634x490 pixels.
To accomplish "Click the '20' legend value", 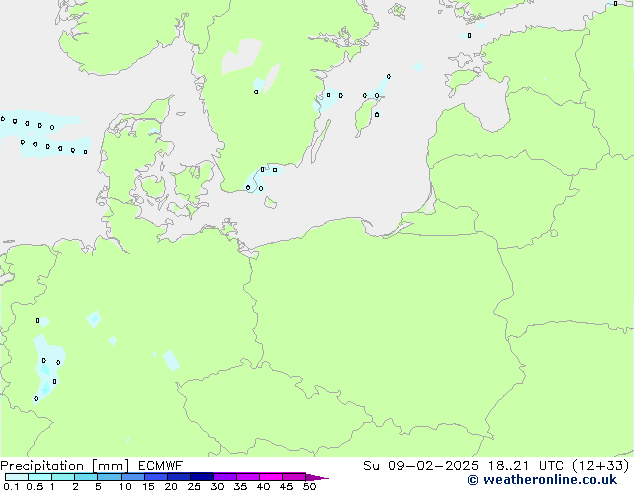I will pos(171,486).
